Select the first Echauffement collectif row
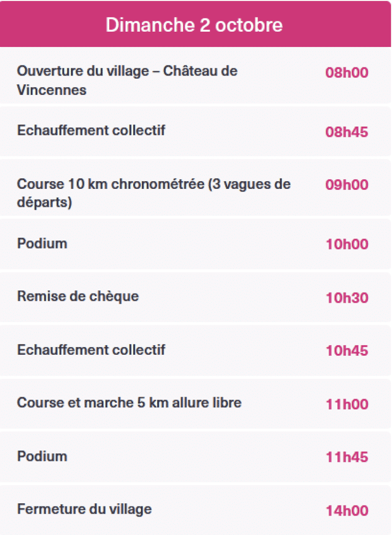The height and width of the screenshot is (535, 392). [x=195, y=131]
